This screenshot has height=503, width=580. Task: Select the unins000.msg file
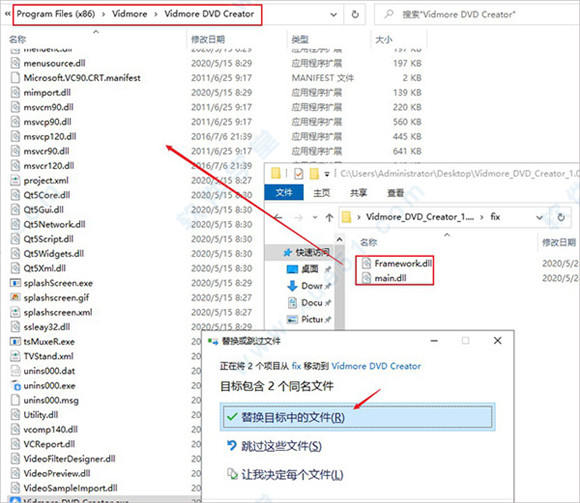coord(51,400)
